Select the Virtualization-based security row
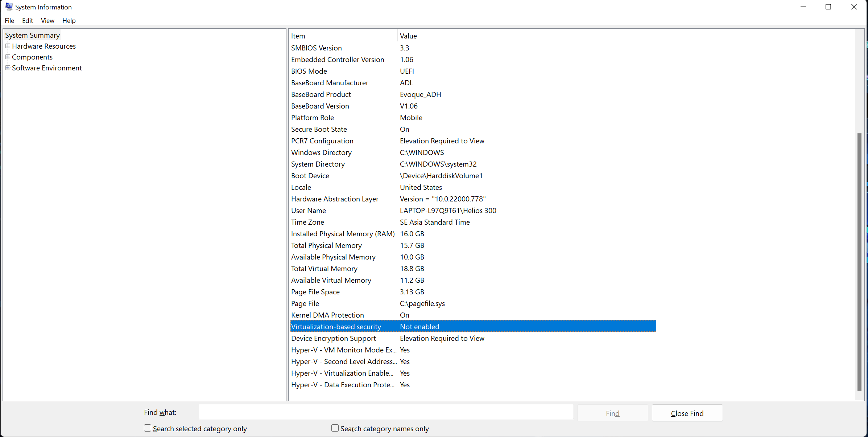This screenshot has height=437, width=868. [x=472, y=326]
